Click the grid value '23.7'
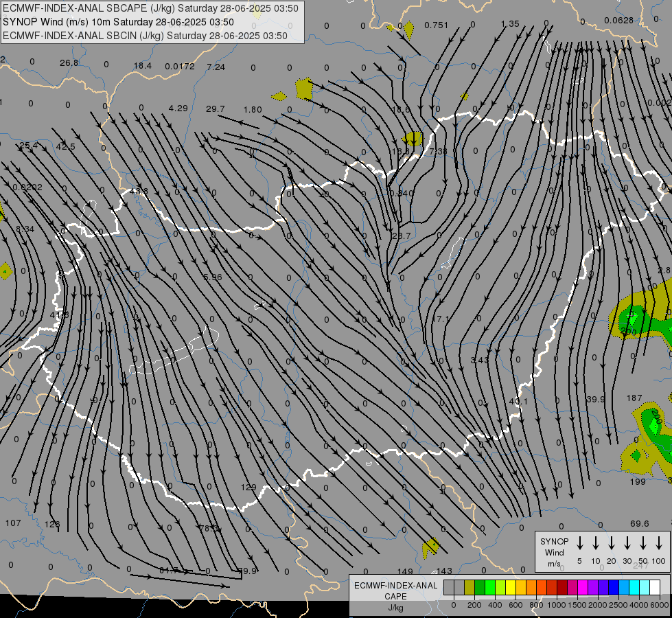Screen dimensions: 672x618 point(402,236)
